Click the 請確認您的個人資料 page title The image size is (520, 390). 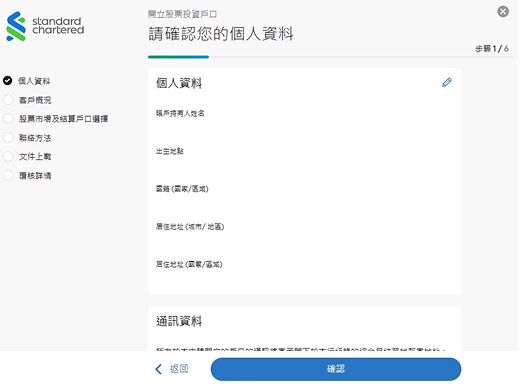pyautogui.click(x=221, y=34)
